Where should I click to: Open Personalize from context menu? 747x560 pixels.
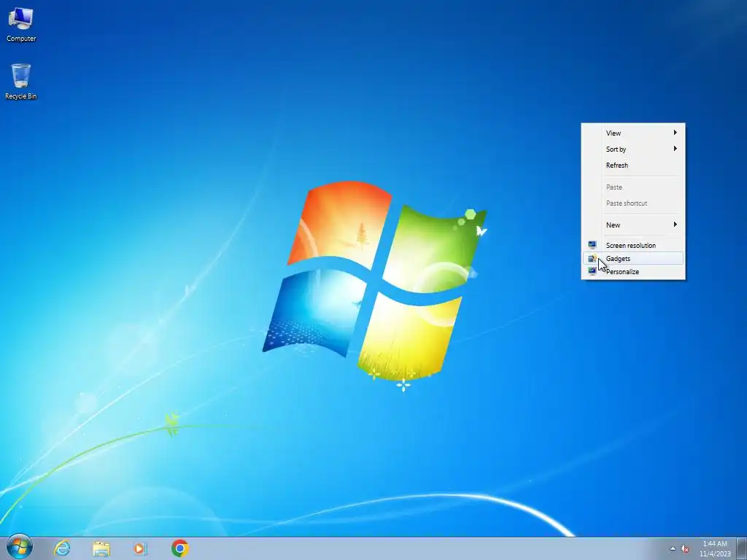(633, 271)
